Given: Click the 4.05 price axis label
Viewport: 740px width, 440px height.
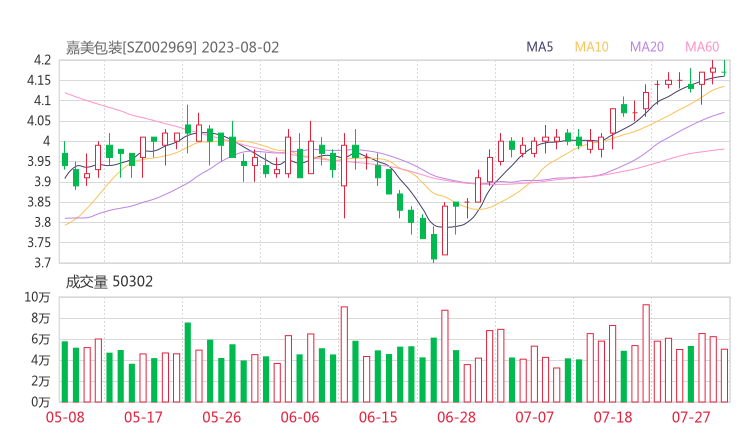Looking at the screenshot, I should pos(39,121).
